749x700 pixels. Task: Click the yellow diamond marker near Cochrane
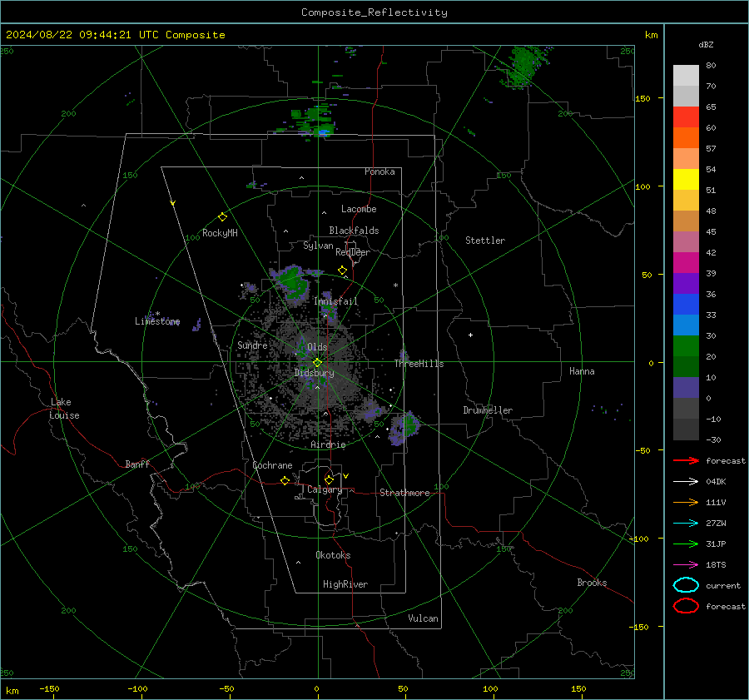coord(285,480)
